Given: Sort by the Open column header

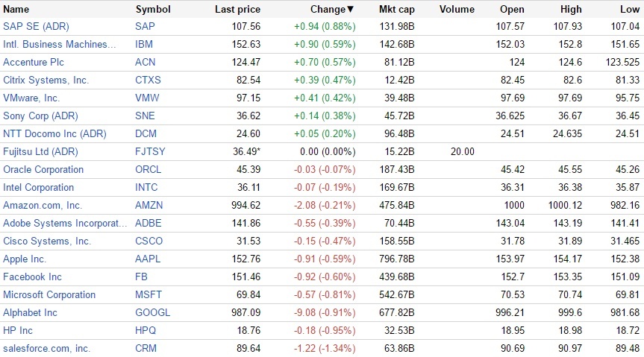Looking at the screenshot, I should click(x=512, y=10).
